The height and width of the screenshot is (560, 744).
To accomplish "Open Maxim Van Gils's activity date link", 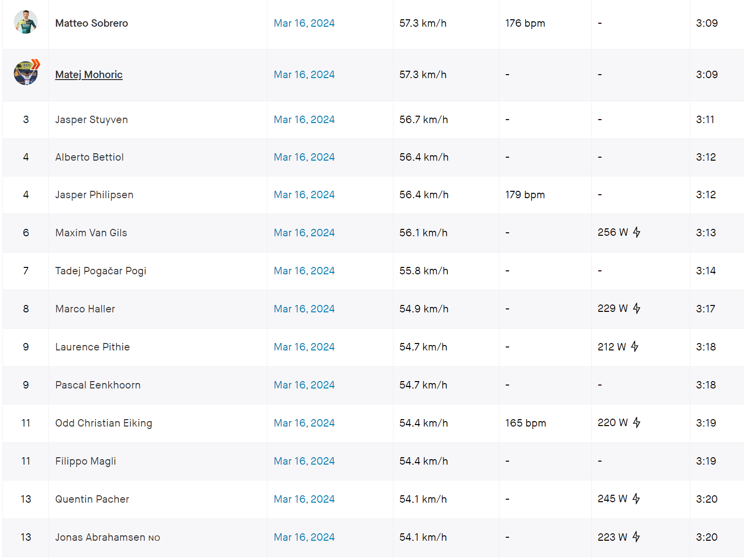I will (304, 233).
